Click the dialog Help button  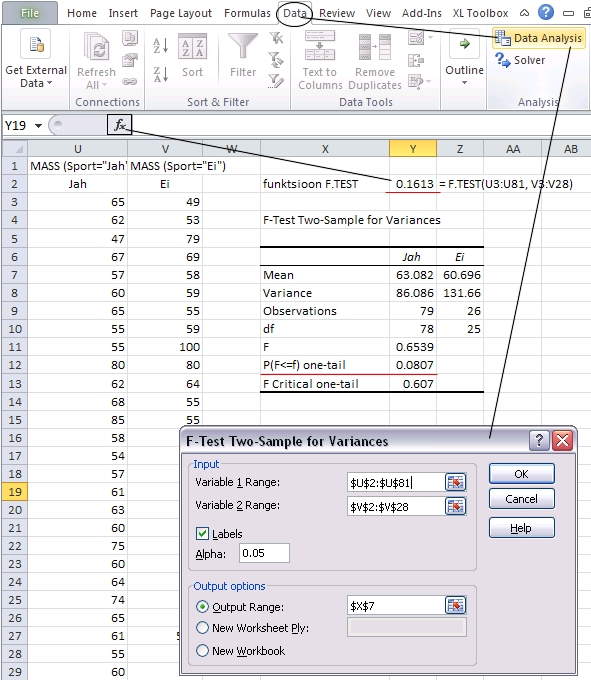(x=522, y=528)
